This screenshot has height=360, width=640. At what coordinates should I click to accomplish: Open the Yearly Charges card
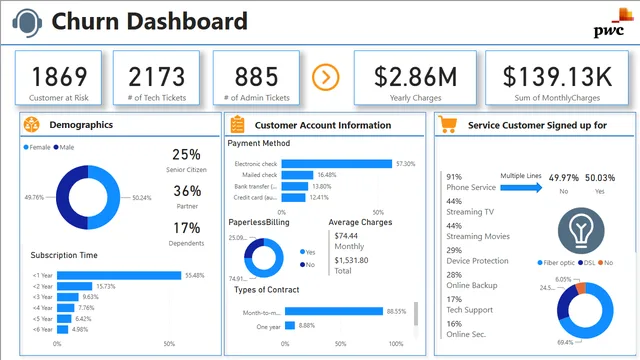point(415,78)
